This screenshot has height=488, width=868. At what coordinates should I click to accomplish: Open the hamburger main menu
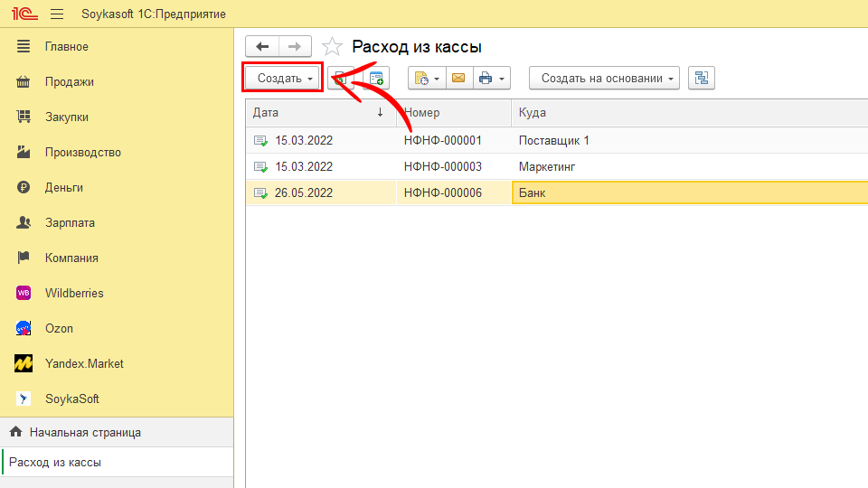pos(57,14)
